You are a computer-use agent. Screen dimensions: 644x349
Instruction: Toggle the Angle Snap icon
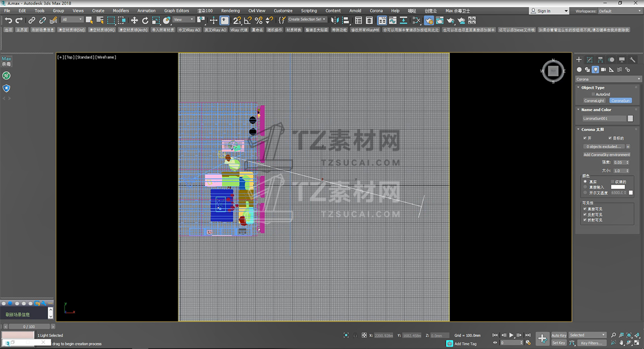(x=248, y=20)
